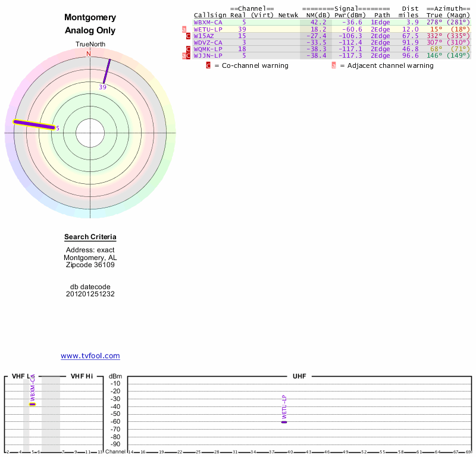Click the WBXM-CA marker in the VHF Lo chart
Image resolution: width=476 pixels, height=457 pixels.
click(x=33, y=404)
